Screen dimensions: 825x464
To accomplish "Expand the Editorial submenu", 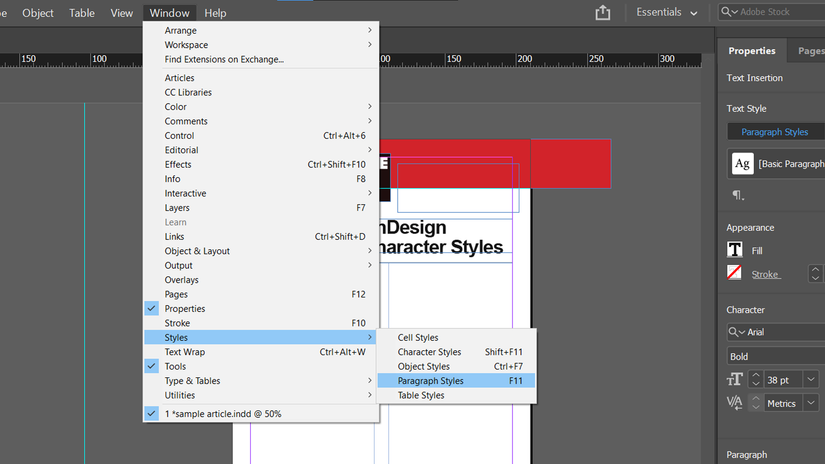I will pos(261,150).
